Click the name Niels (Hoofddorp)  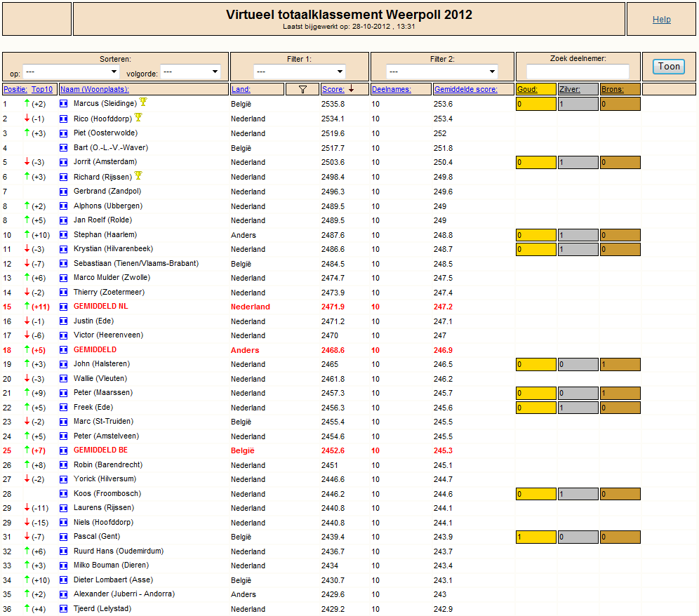pos(103,522)
